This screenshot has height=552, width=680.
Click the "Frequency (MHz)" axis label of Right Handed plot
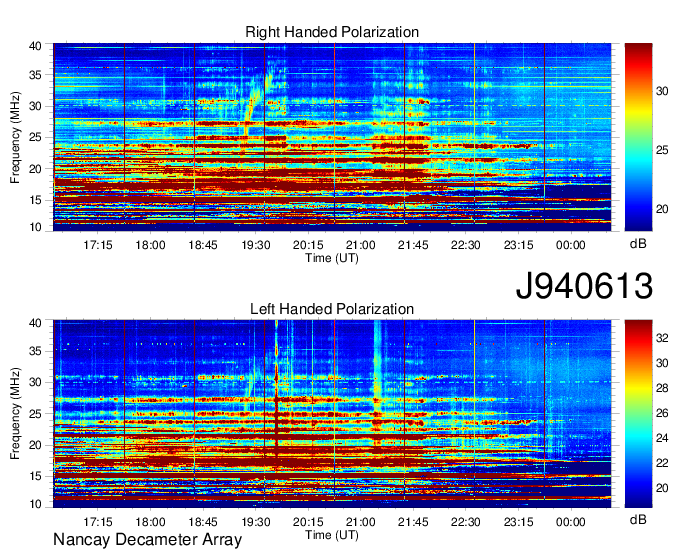(x=15, y=137)
